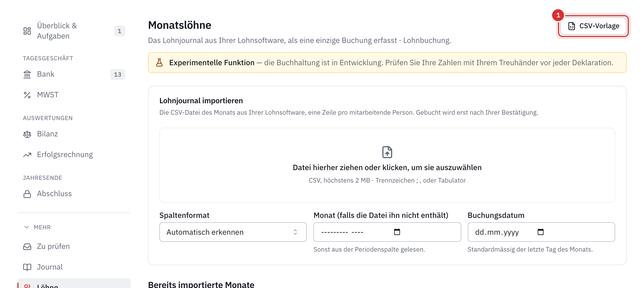644x288 pixels.
Task: Go to Bank in sidebar
Action: [74, 74]
